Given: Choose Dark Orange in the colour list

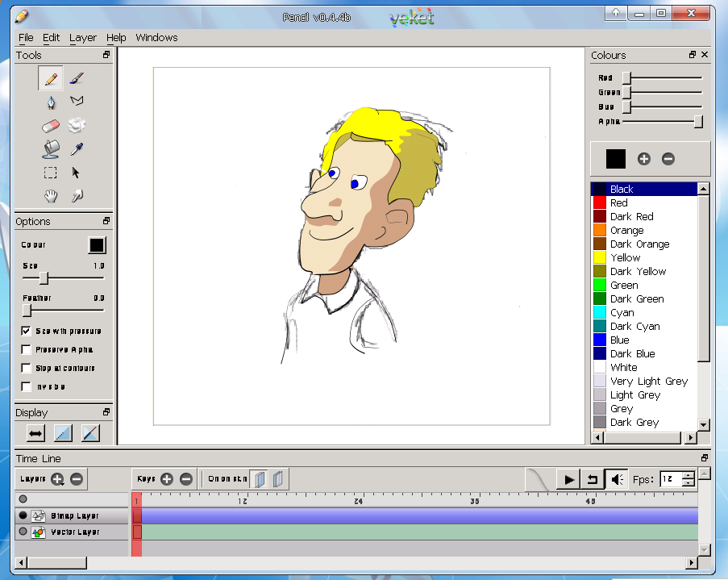Looking at the screenshot, I should (x=645, y=244).
